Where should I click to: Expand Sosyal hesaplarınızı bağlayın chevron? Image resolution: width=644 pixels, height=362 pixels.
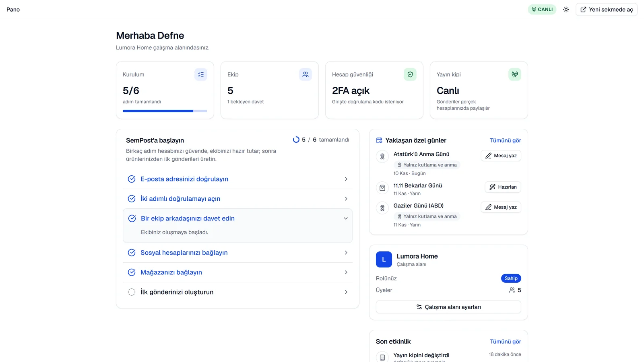point(346,253)
